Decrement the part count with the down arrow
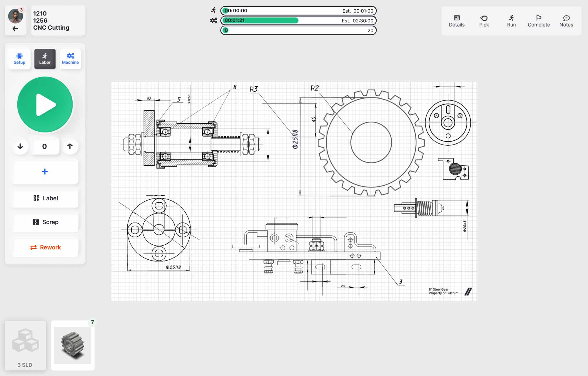 click(x=20, y=146)
